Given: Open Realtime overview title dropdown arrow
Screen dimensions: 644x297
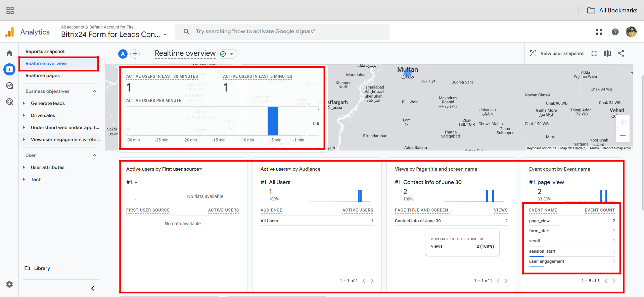Looking at the screenshot, I should (232, 54).
